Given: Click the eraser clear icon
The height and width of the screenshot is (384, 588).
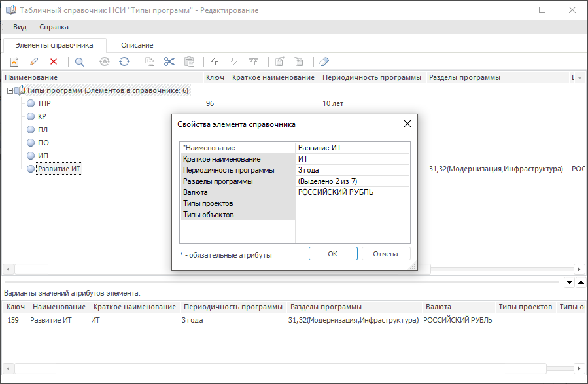Looking at the screenshot, I should [x=324, y=61].
